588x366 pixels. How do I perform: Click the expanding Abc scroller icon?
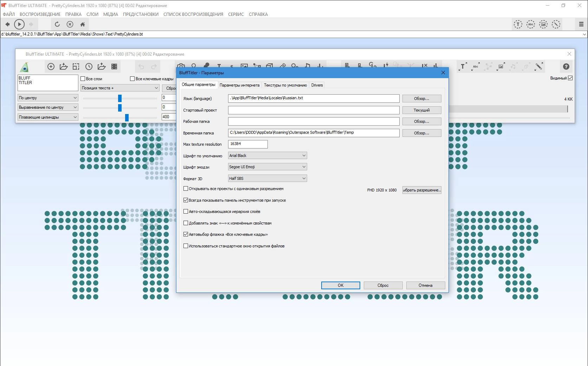476,67
